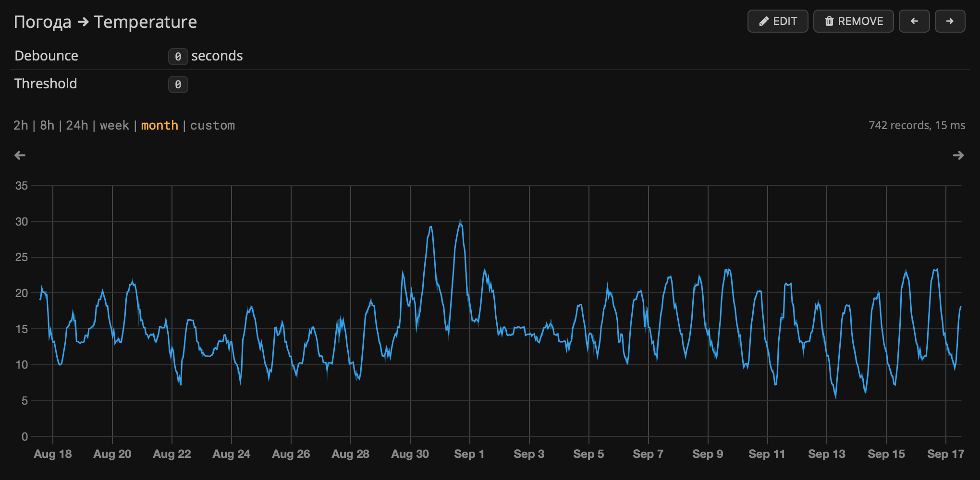Click the Debounce seconds value field
Image resolution: width=980 pixels, height=480 pixels.
[178, 57]
